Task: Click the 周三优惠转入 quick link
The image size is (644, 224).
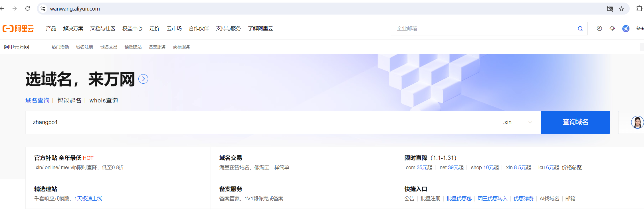Action: pyautogui.click(x=492, y=199)
